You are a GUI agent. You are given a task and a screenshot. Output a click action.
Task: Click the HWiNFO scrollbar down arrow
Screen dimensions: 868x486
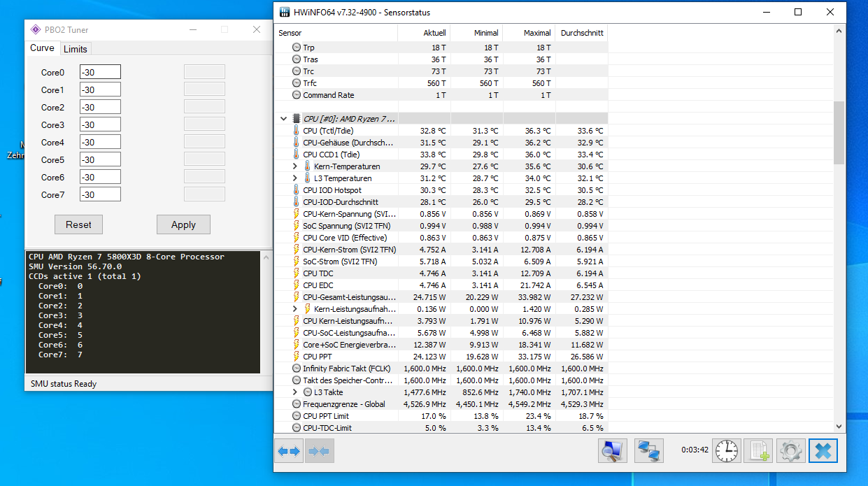tap(839, 426)
